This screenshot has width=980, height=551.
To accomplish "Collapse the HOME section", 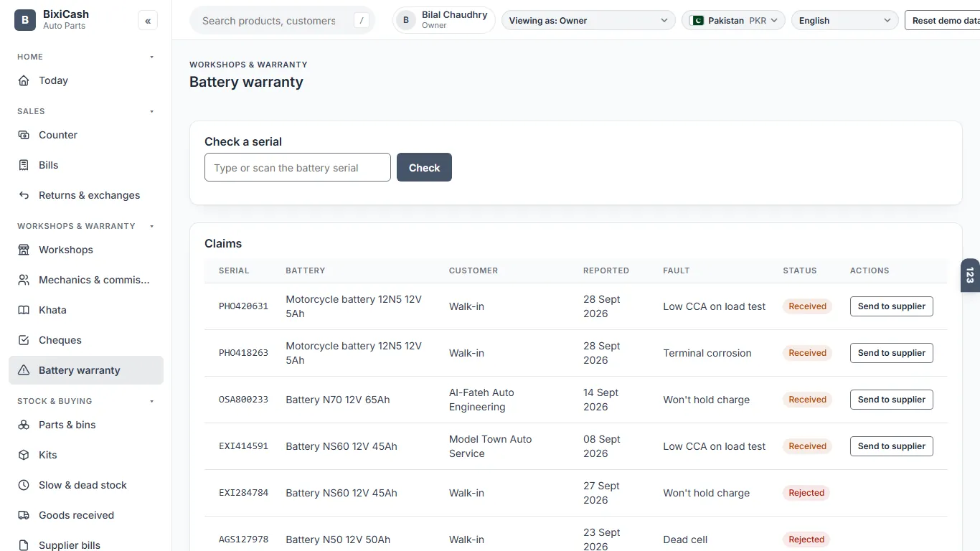I will click(151, 57).
